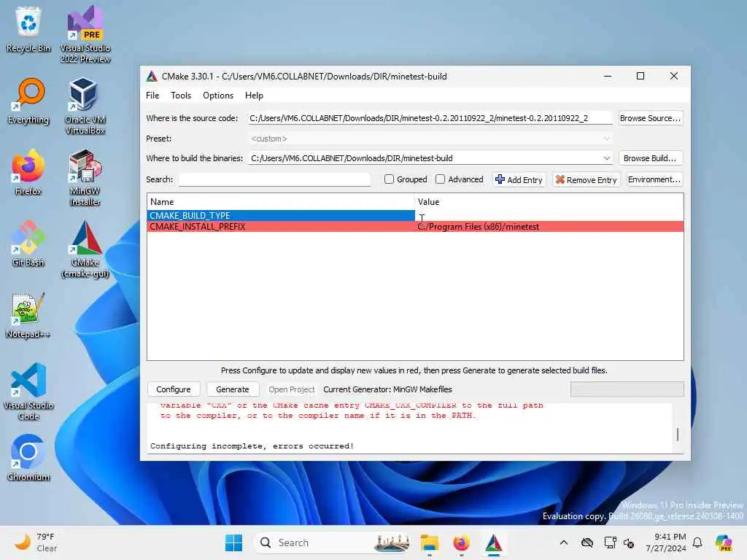Open the Help menu
This screenshot has height=560, width=747.
point(254,96)
